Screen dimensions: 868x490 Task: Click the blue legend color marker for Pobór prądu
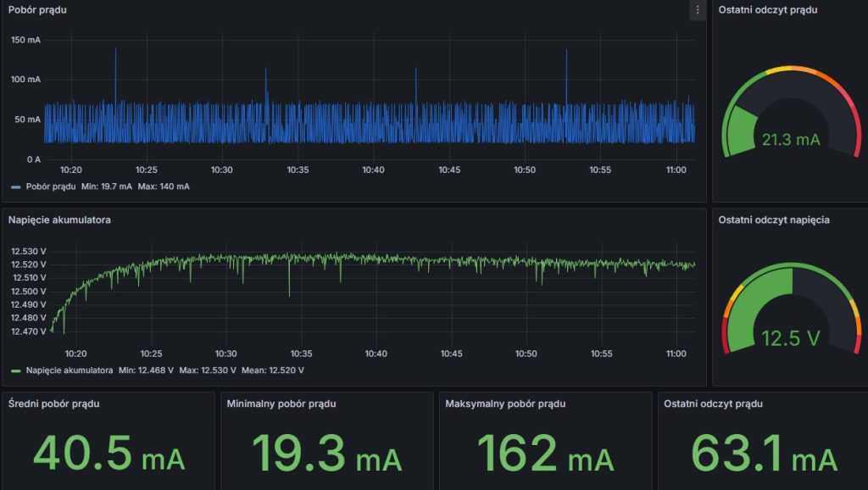click(x=16, y=187)
